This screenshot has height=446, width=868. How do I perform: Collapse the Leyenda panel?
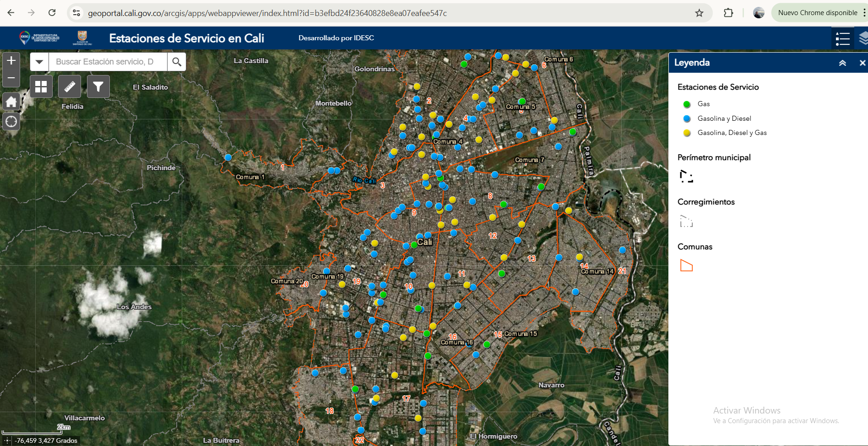click(x=842, y=63)
